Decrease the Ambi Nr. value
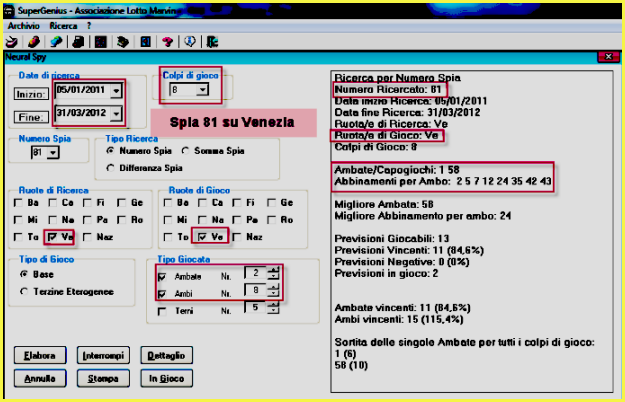This screenshot has width=625, height=402. coord(273,293)
